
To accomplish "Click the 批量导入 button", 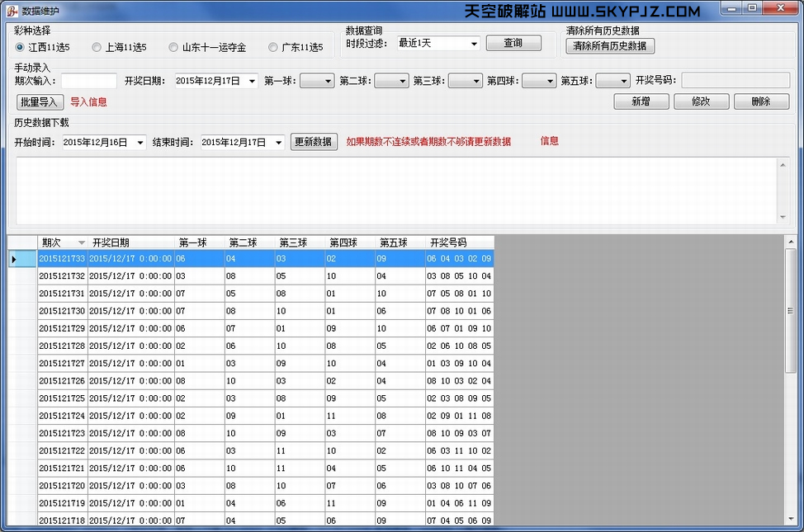I will 40,102.
